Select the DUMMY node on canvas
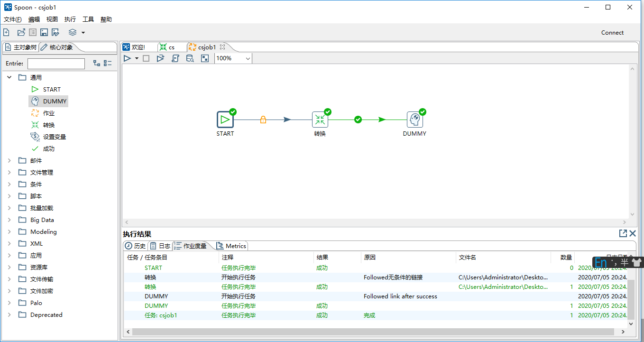Image resolution: width=644 pixels, height=342 pixels. click(x=415, y=120)
